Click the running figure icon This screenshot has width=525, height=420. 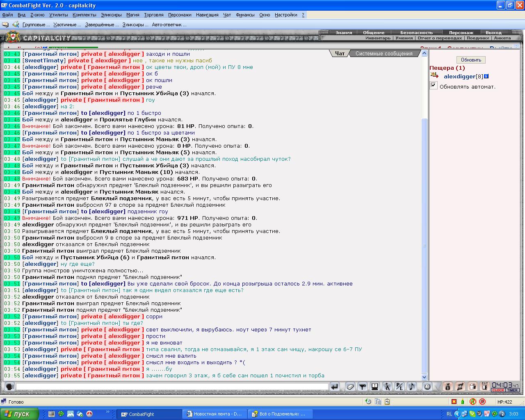[x=387, y=386]
